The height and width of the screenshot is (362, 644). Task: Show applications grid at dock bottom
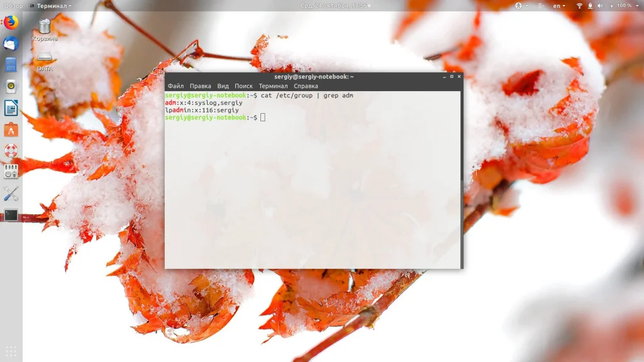click(11, 351)
